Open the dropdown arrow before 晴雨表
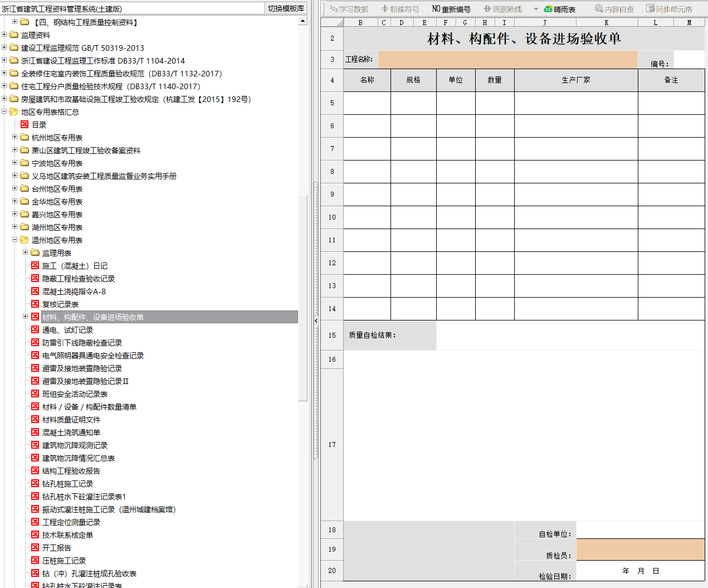Image resolution: width=708 pixels, height=588 pixels. coord(536,9)
